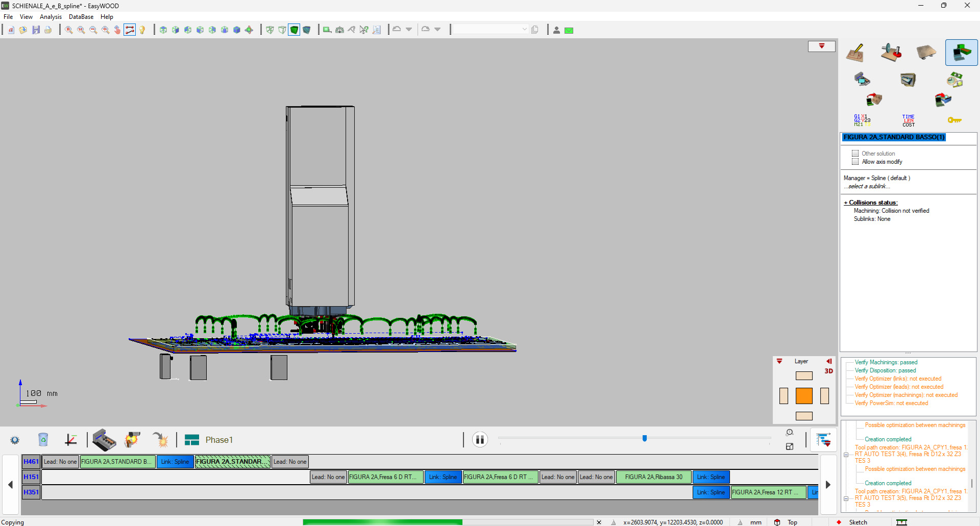The image size is (980, 526).
Task: Select the FIGURA 2A,Ribassa 30 timeline block
Action: point(654,477)
